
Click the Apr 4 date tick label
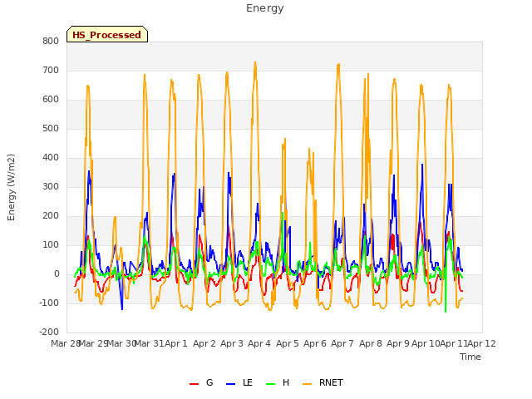point(259,343)
